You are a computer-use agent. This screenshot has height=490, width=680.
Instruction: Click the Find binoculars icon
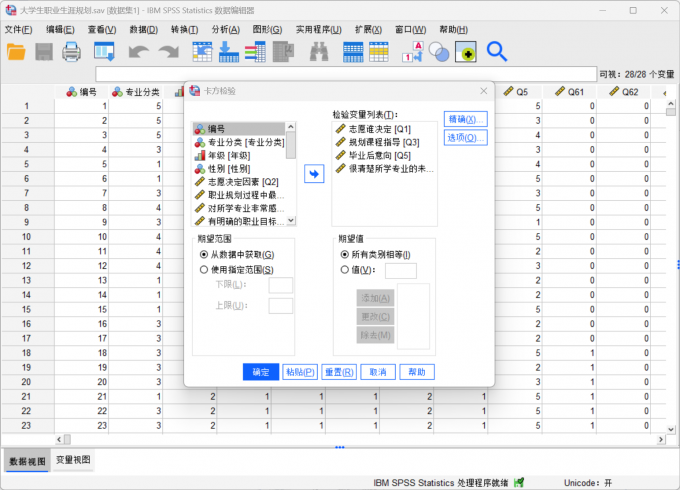pos(319,51)
